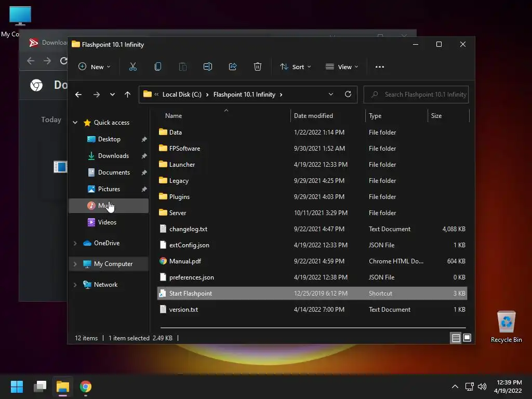
Task: Switch to Details view icon in status bar
Action: click(456, 338)
